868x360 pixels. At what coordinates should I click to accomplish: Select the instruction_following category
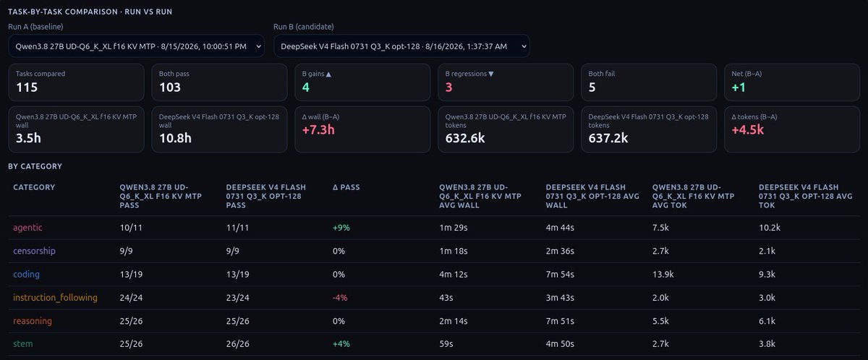pos(55,297)
